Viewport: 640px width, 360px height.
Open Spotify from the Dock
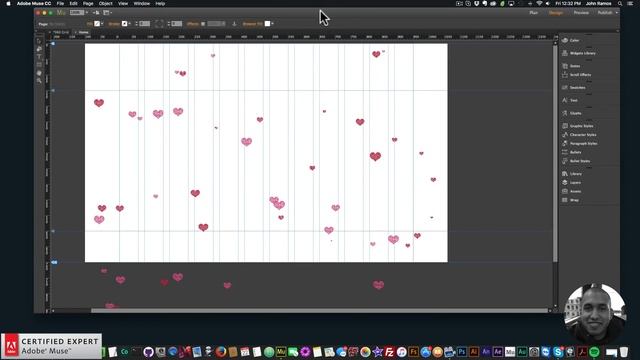tap(594, 351)
